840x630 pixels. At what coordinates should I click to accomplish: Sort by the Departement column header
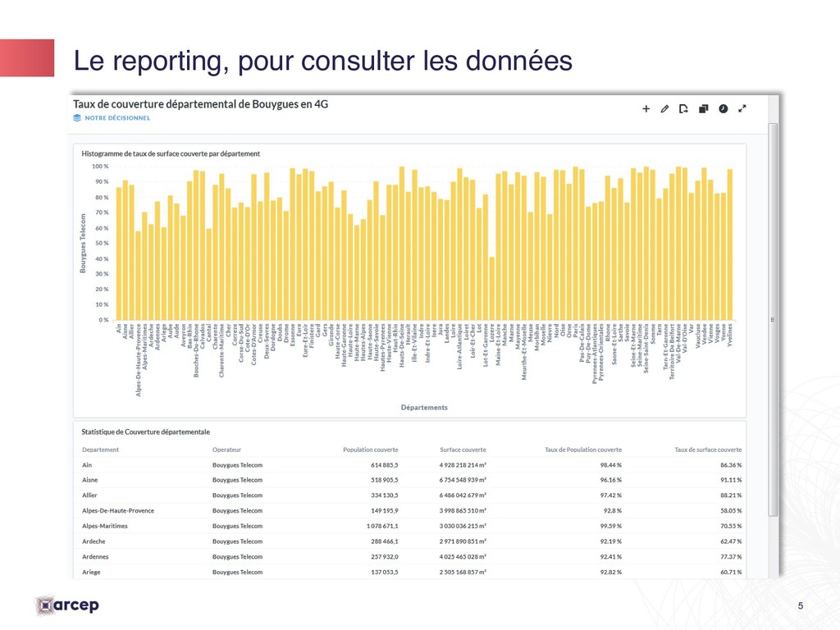coord(100,450)
